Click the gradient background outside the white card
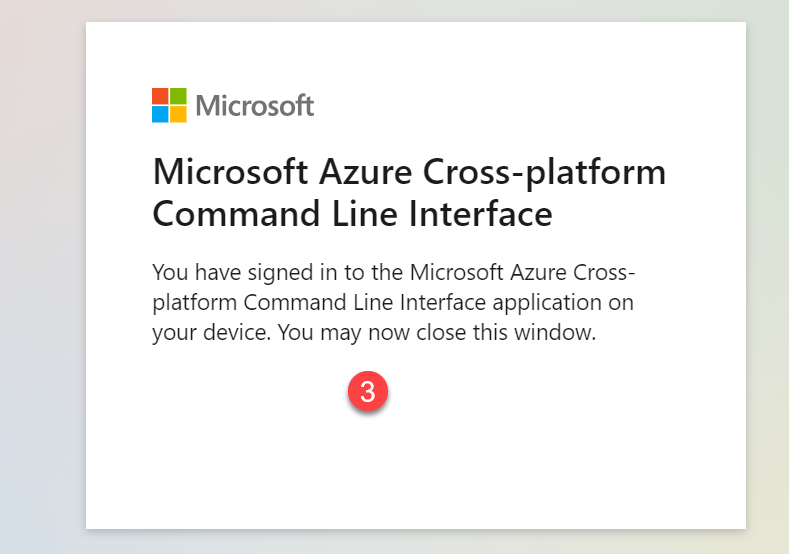 (x=40, y=300)
